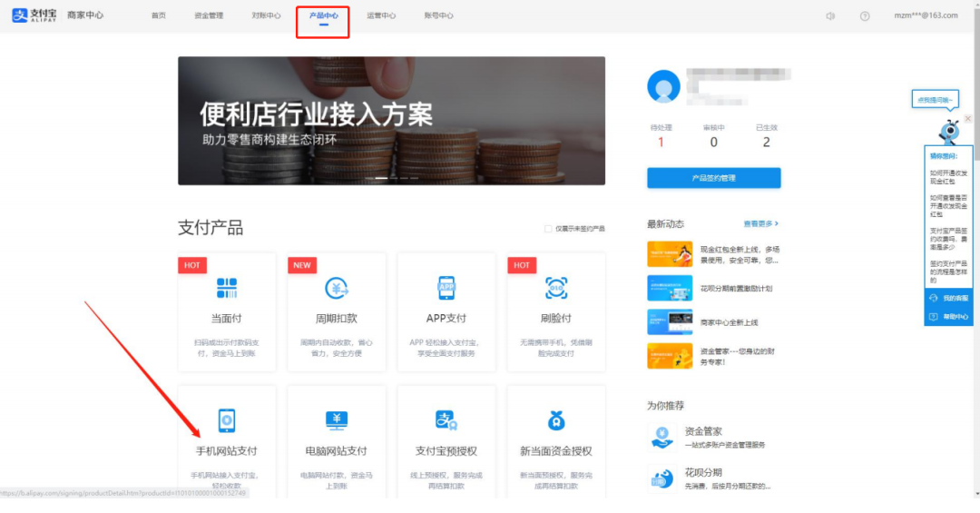
Task: Click the 花呗分期 recommended icon
Action: pos(661,478)
